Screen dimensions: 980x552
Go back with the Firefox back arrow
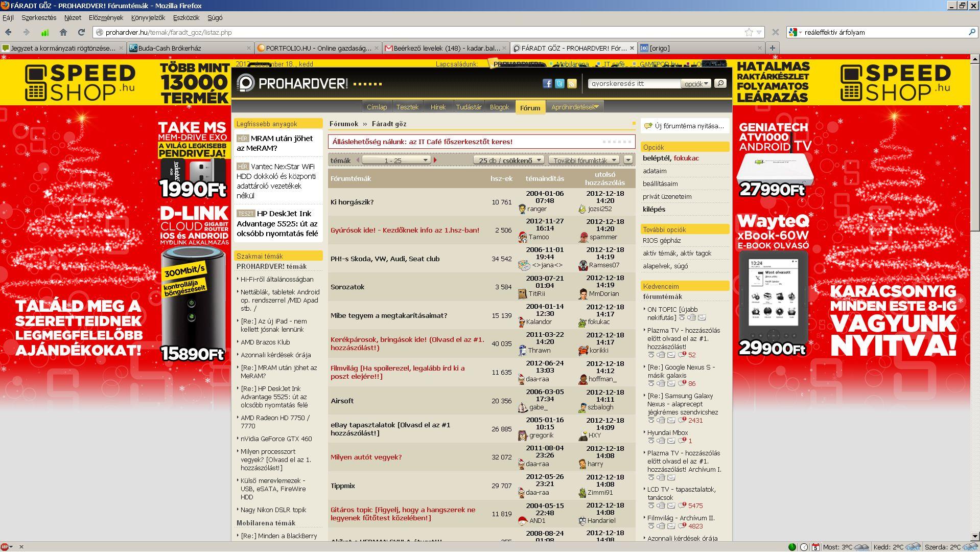[9, 32]
